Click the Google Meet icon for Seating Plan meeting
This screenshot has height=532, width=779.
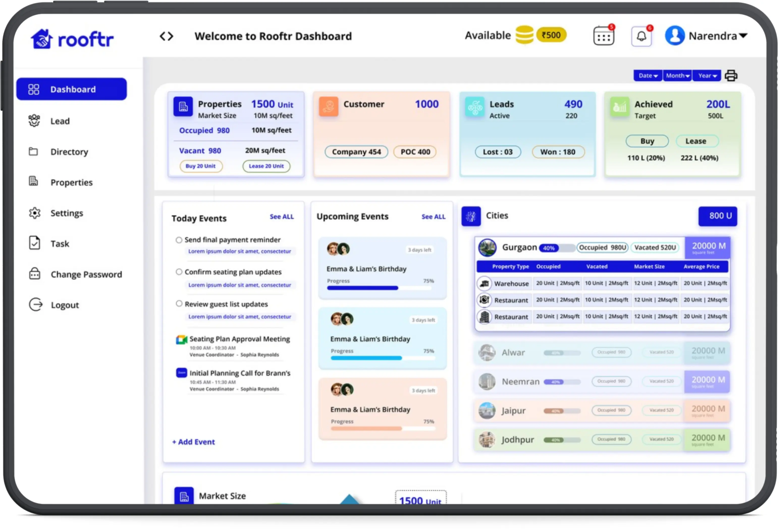[x=181, y=340]
